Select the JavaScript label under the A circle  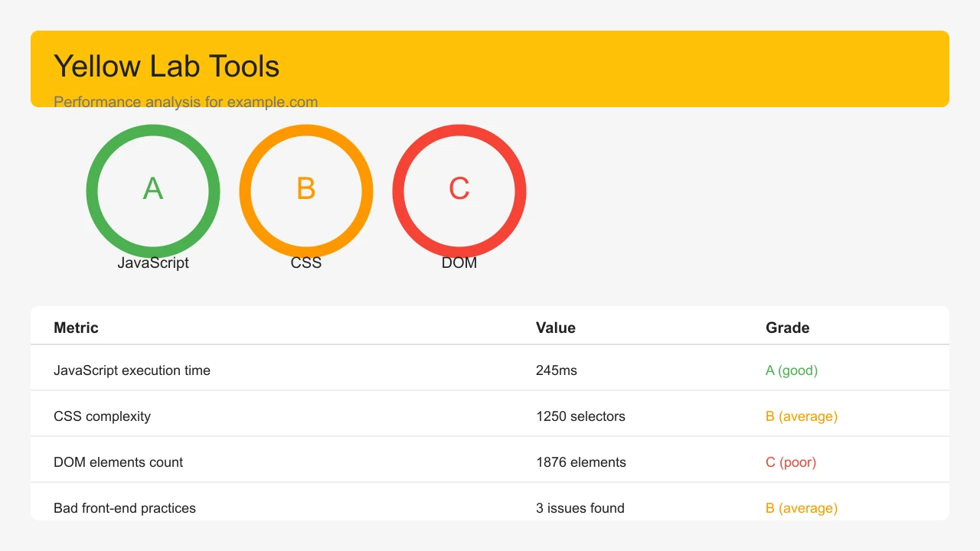(x=153, y=262)
